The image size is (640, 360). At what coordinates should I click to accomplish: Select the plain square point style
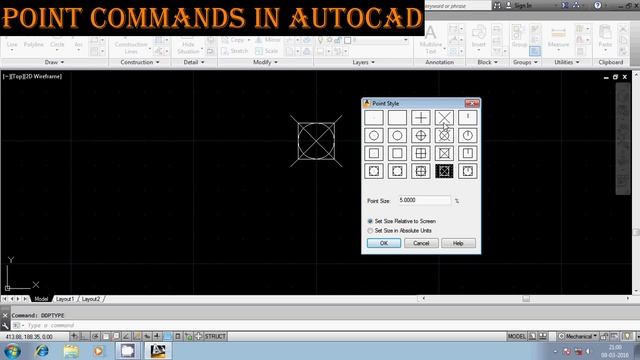[x=397, y=153]
